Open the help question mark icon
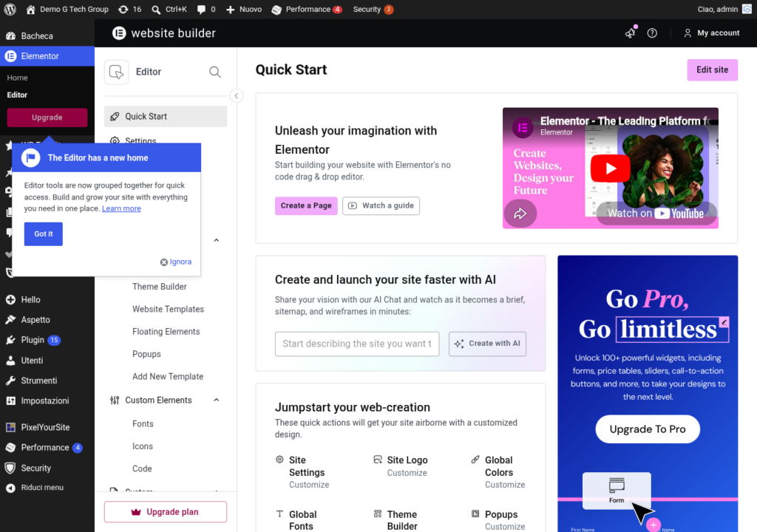The height and width of the screenshot is (532, 757). coord(652,33)
